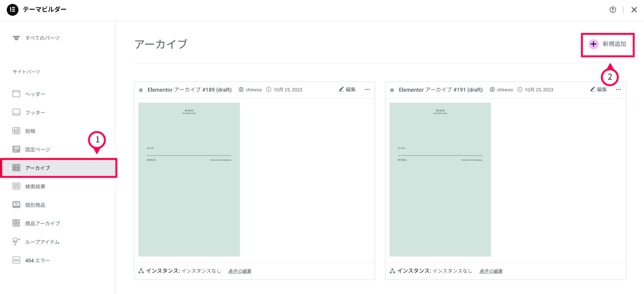Open the archive #191 preview thumbnail
The height and width of the screenshot is (294, 644).
440,180
